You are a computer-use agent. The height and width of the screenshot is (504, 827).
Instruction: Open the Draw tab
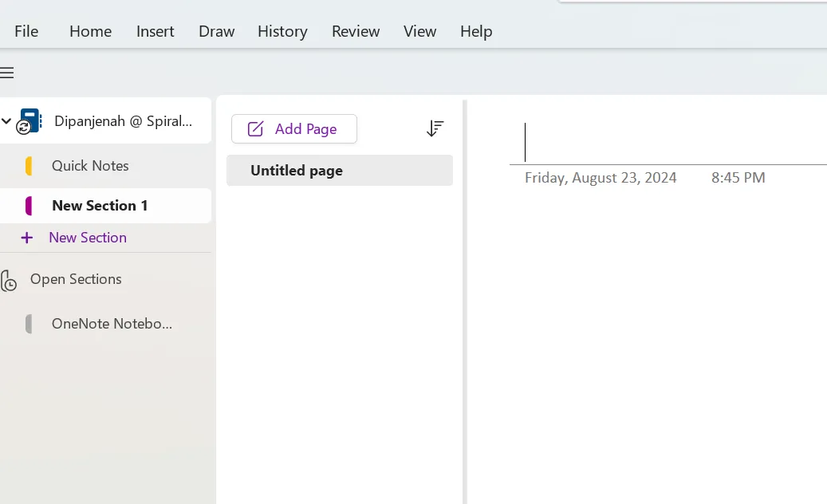[216, 32]
